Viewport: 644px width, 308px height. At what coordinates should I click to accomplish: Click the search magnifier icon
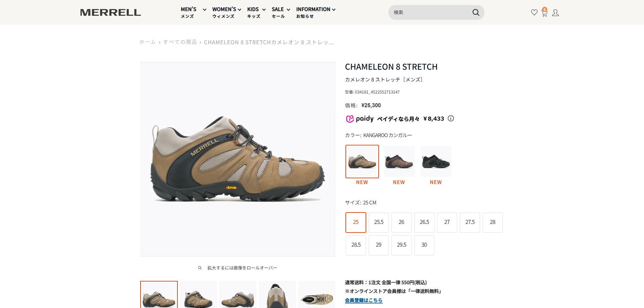(x=476, y=12)
